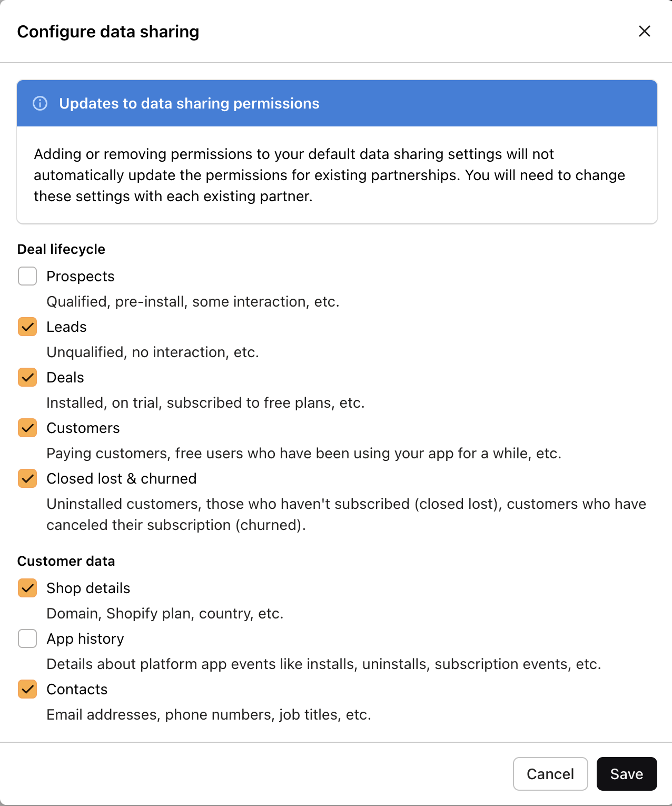Toggle the Customers checkbox off
Viewport: 672px width, 806px height.
coord(27,428)
